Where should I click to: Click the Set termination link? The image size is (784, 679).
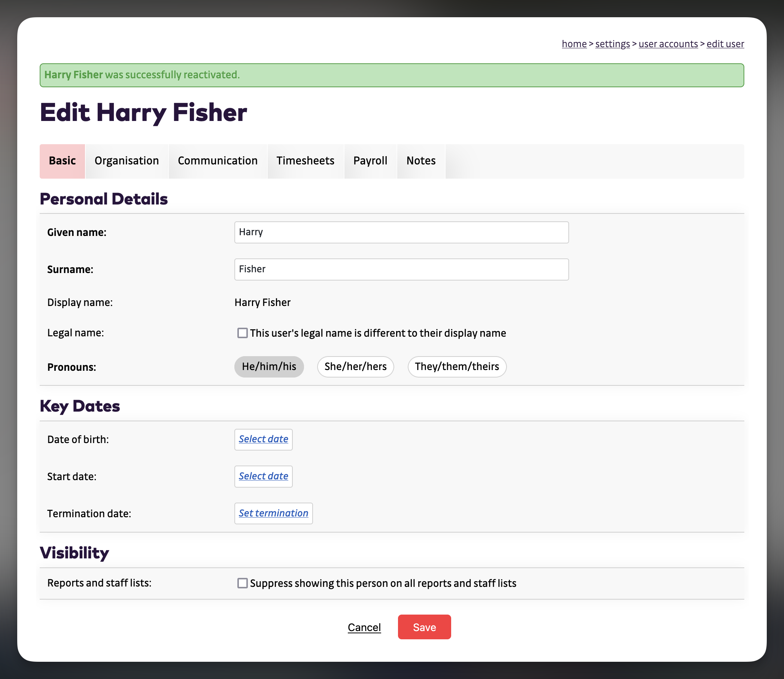pyautogui.click(x=273, y=513)
